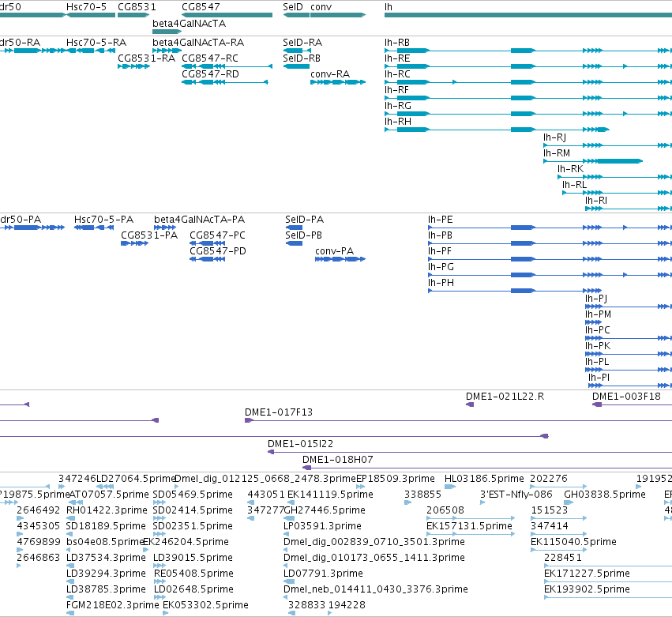
Task: Click protein Ih-PM
Action: 599,314
